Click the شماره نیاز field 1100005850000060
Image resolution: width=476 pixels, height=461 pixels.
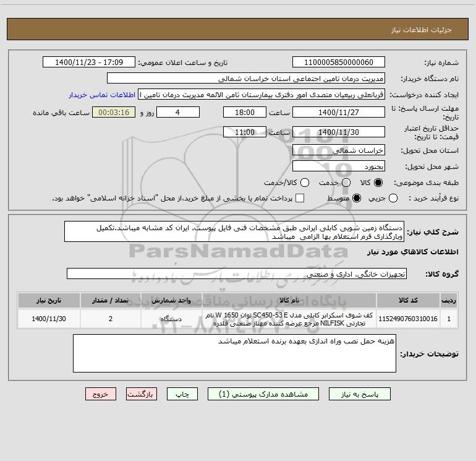coord(339,62)
